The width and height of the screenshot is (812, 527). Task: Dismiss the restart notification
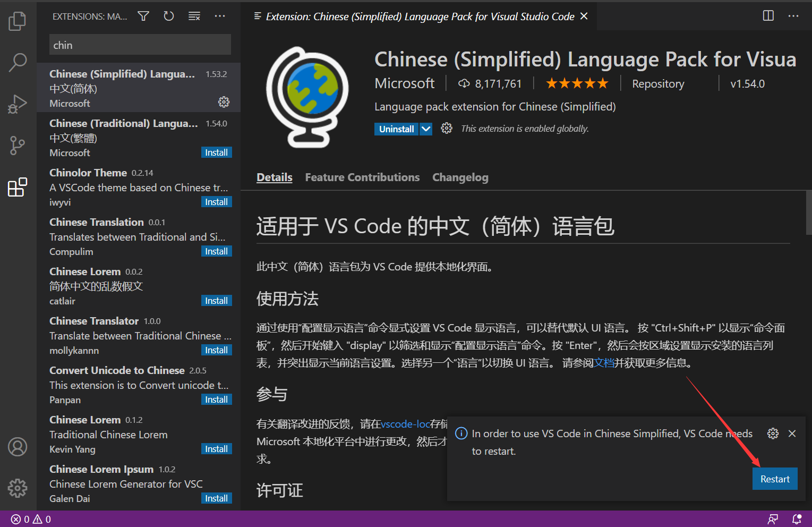click(x=792, y=433)
